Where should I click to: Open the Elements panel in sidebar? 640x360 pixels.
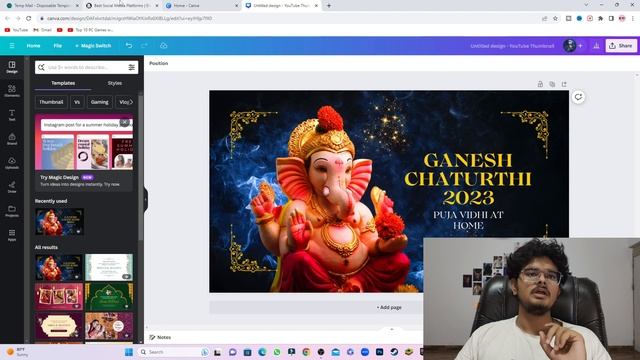pos(12,91)
